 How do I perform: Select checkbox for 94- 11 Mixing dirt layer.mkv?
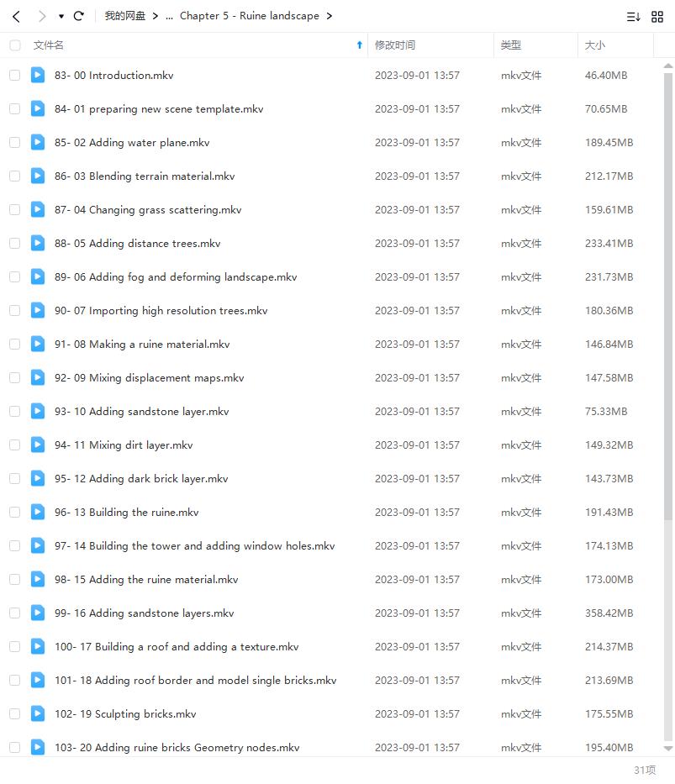[x=15, y=445]
